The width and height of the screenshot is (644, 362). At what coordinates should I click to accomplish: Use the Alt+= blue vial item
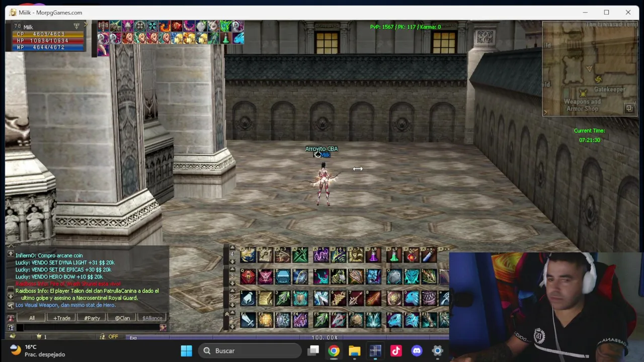[429, 255]
